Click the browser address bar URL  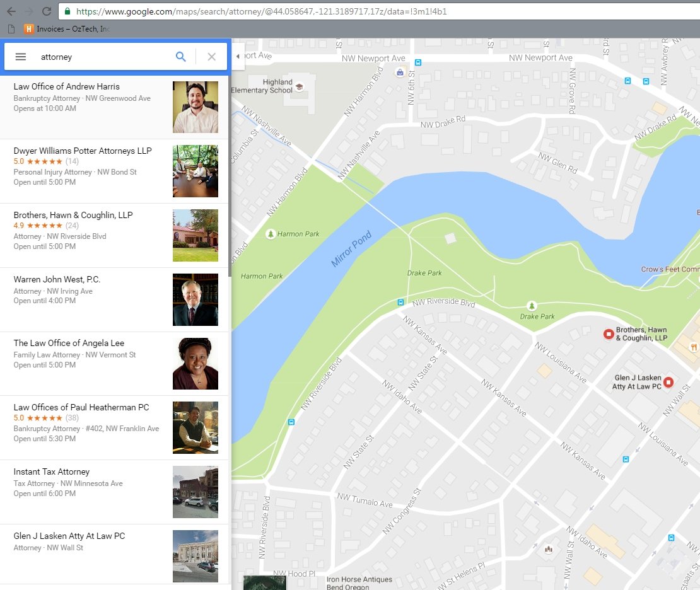point(261,11)
